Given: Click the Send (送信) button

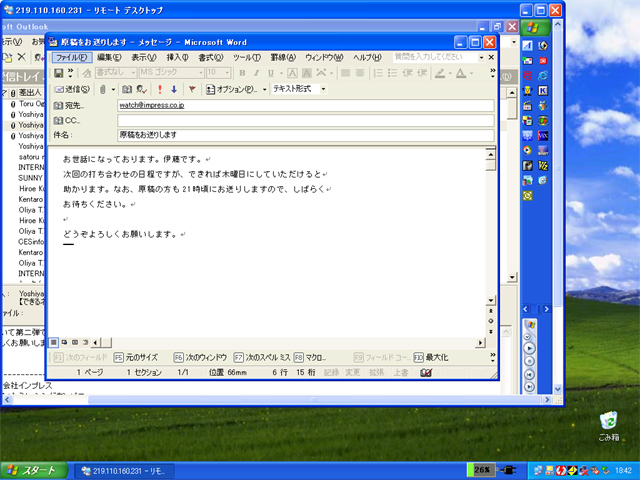Looking at the screenshot, I should tap(72, 88).
